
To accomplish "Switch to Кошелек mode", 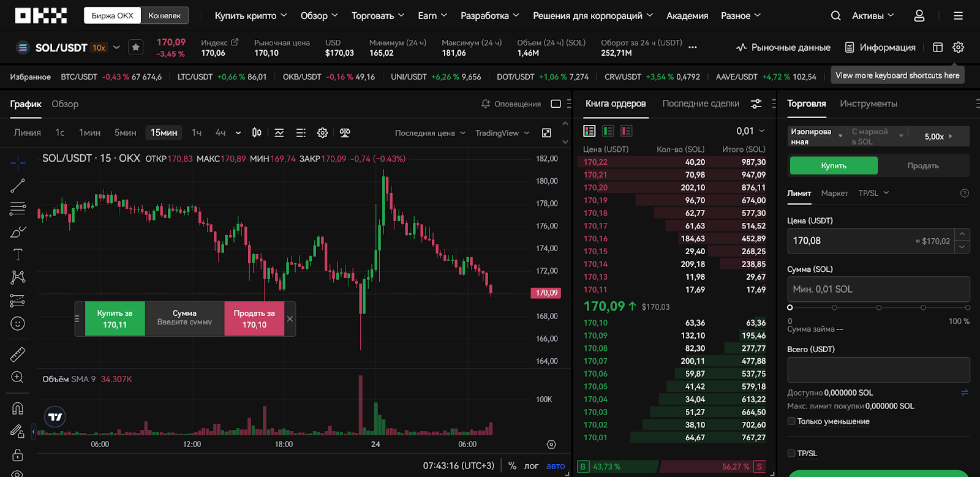I will (164, 15).
